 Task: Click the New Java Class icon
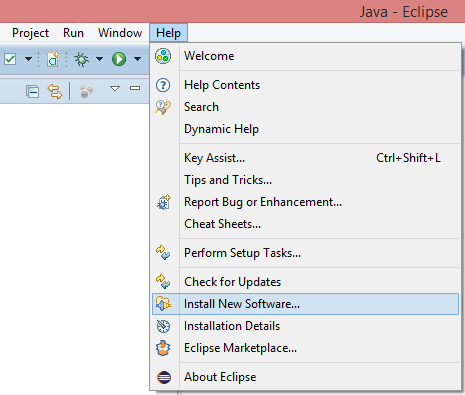point(53,59)
